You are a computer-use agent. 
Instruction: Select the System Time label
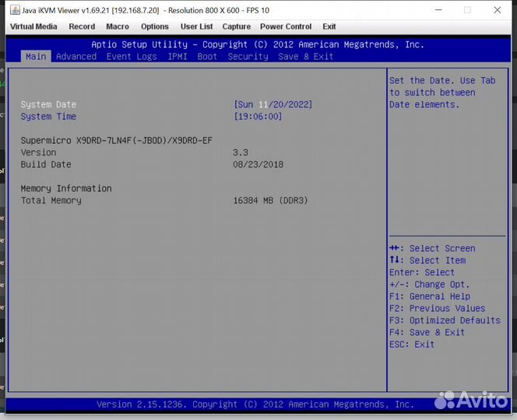[x=48, y=117]
